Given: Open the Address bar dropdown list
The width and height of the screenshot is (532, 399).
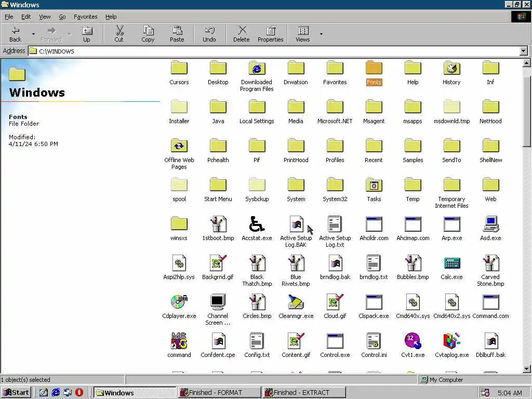Looking at the screenshot, I should coord(524,51).
